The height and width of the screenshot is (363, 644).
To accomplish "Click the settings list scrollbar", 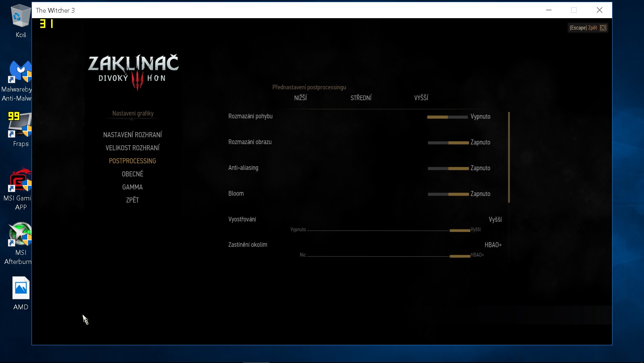I will point(509,157).
